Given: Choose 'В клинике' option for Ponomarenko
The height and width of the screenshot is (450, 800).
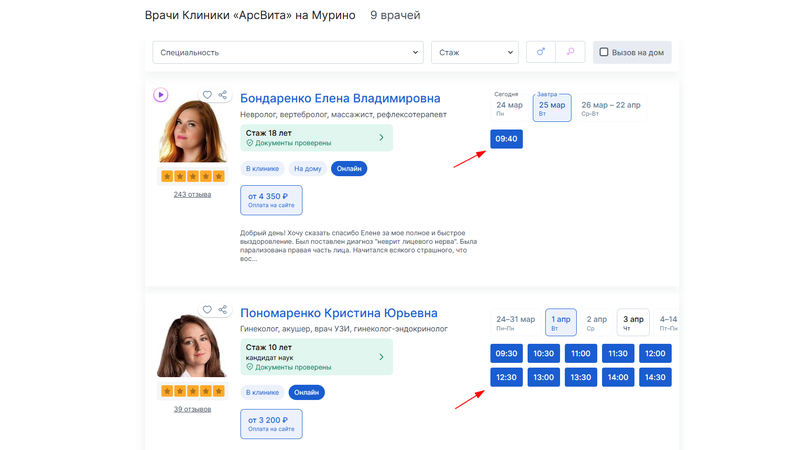Looking at the screenshot, I should [x=262, y=392].
